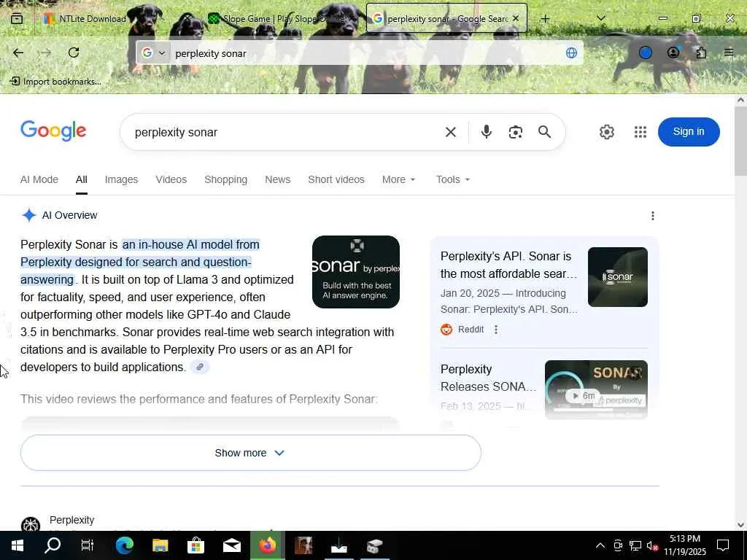Image resolution: width=747 pixels, height=560 pixels.
Task: Open the Mail app from taskbar
Action: (x=231, y=545)
